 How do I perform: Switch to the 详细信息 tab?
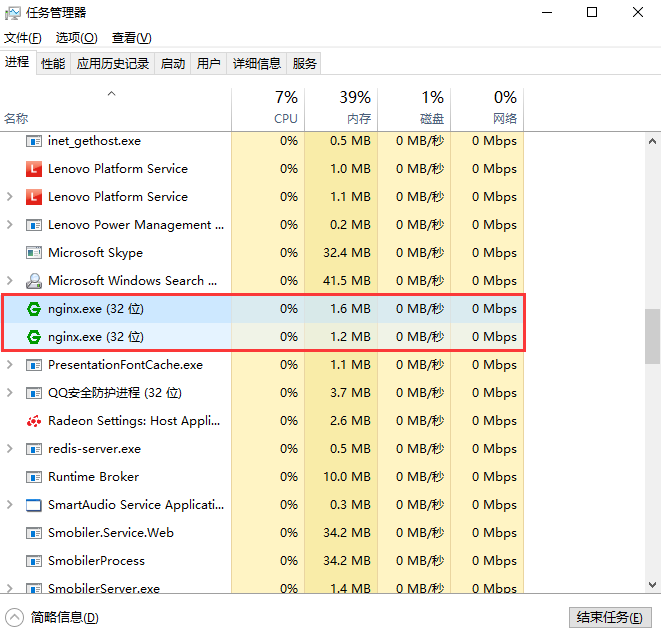pos(257,64)
